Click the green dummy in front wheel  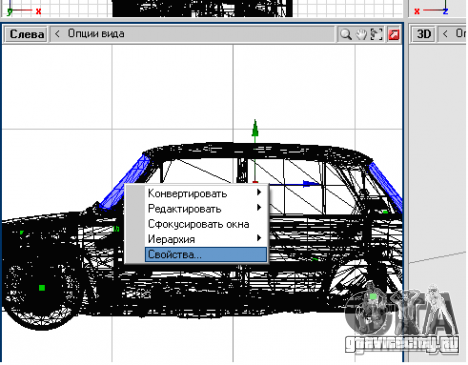point(42,287)
